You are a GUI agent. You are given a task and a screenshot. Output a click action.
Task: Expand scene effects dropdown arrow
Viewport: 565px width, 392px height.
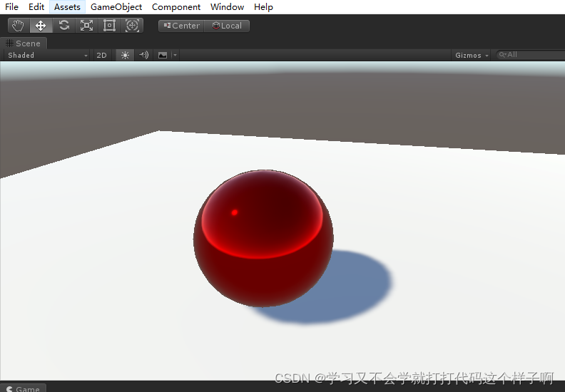(x=175, y=55)
